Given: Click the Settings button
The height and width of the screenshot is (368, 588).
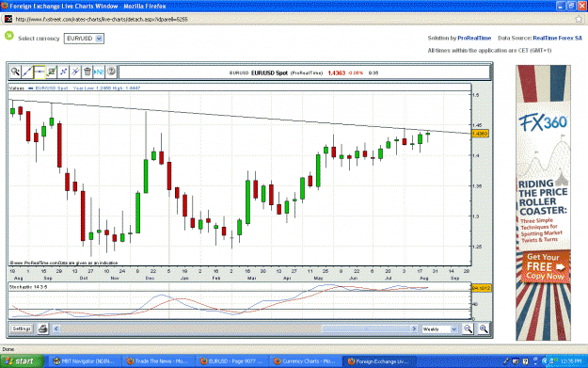Looking at the screenshot, I should point(22,328).
